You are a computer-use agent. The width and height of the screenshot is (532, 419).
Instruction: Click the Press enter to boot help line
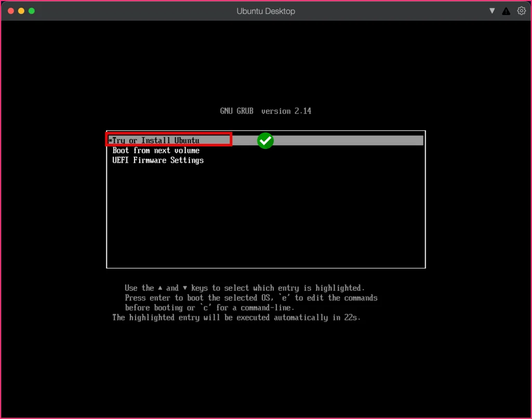point(251,298)
